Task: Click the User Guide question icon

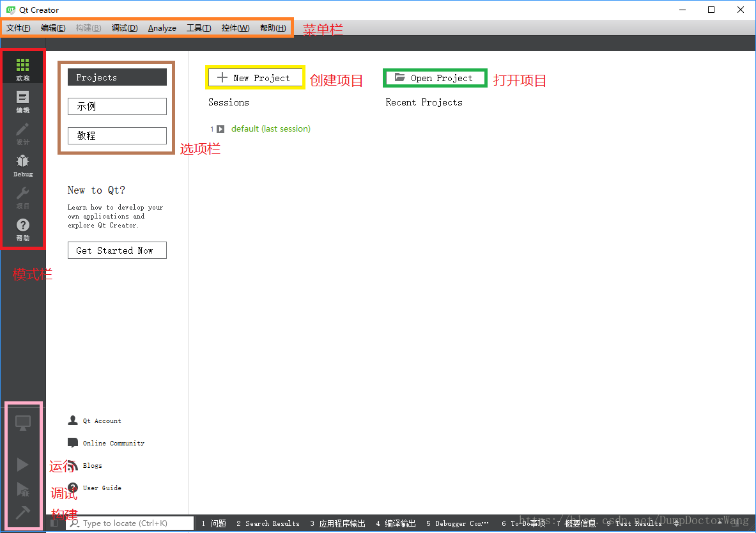Action: 73,488
